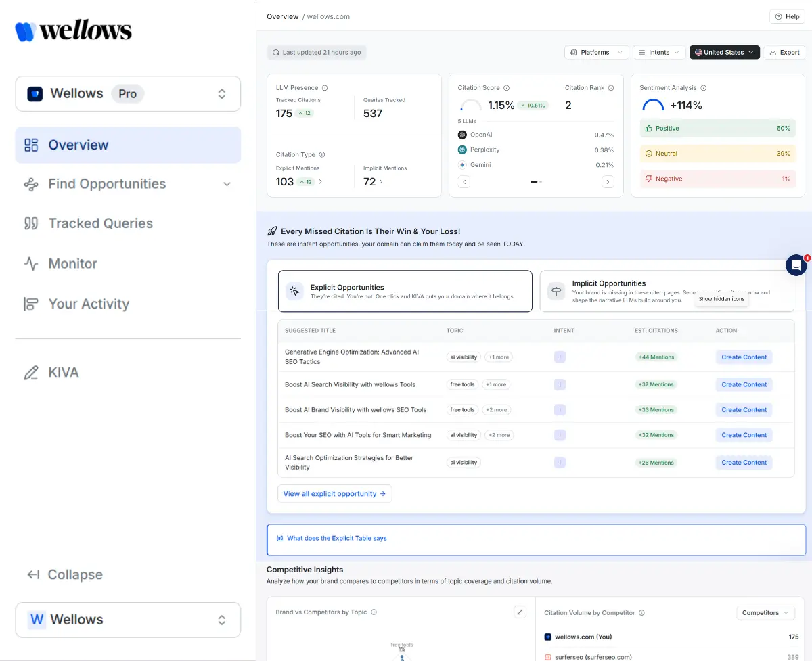
Task: Click the Positive sentiment bar
Action: (x=718, y=128)
